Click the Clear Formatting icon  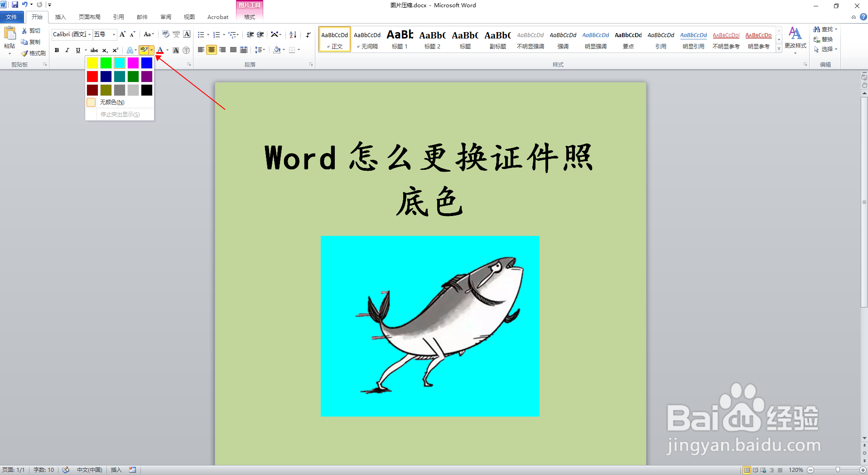point(165,34)
